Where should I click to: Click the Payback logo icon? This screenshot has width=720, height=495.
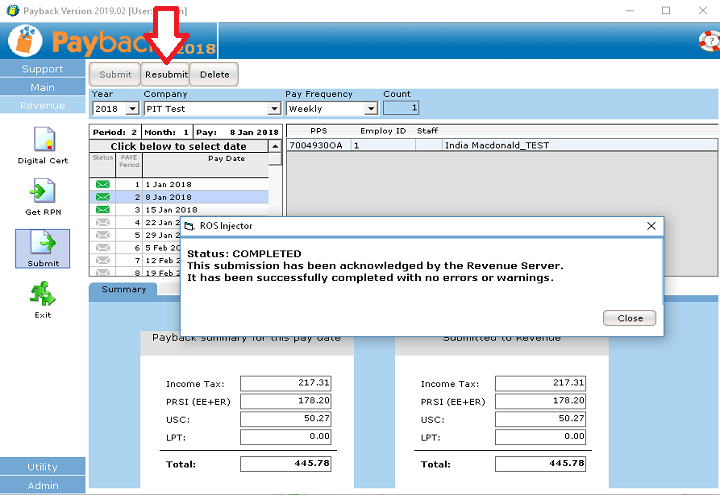point(25,41)
